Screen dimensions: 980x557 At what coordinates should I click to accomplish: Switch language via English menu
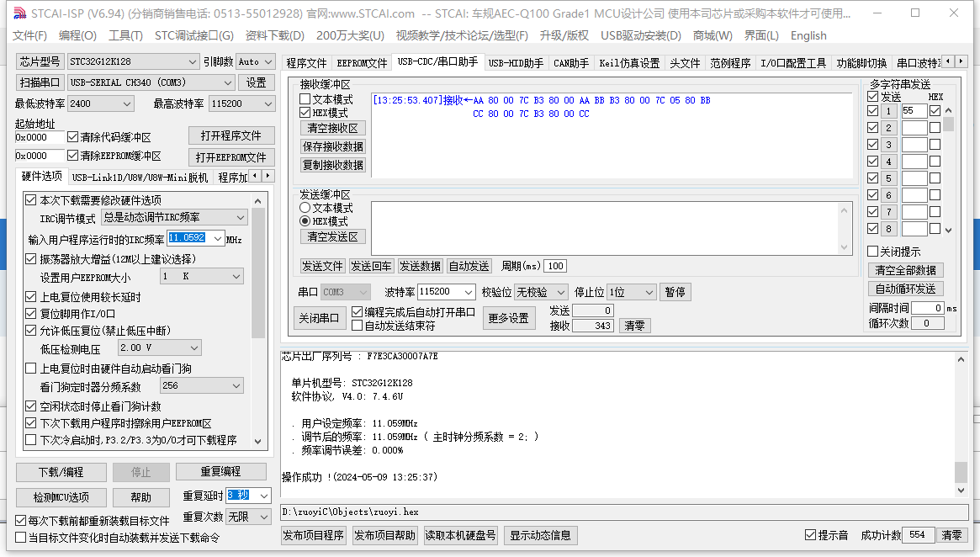coord(808,35)
